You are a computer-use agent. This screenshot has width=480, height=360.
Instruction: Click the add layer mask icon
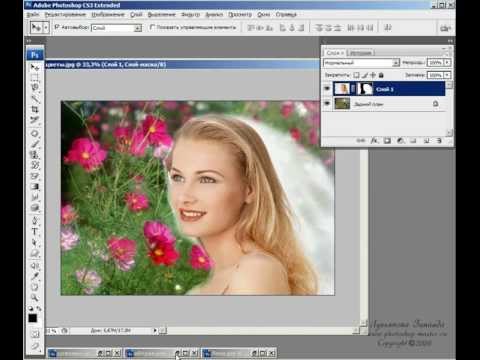click(x=387, y=141)
